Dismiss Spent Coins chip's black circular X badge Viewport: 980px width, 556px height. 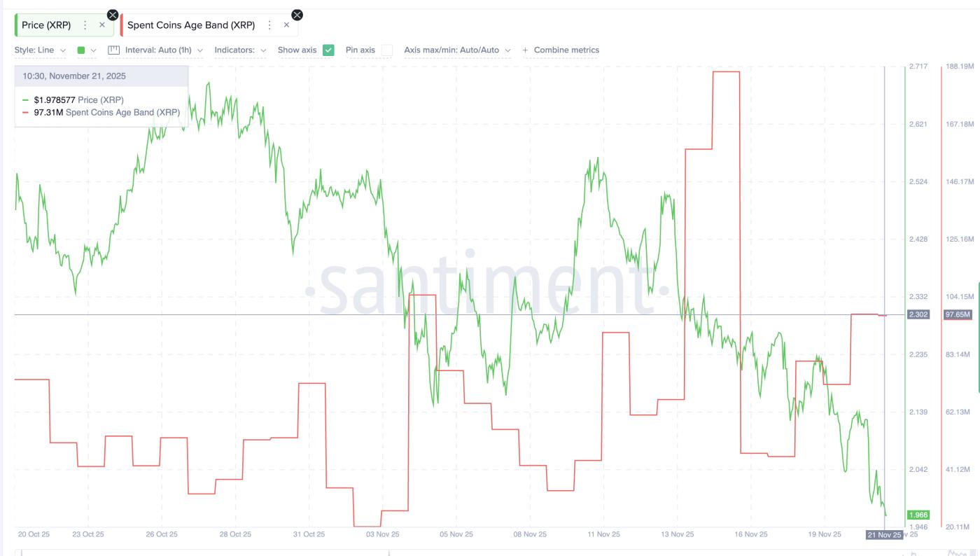pyautogui.click(x=297, y=15)
